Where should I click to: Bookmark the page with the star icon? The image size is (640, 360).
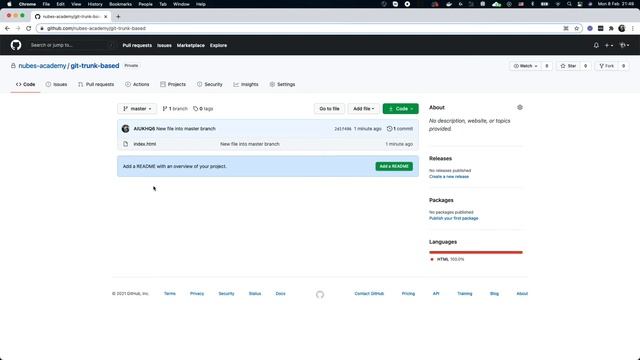[x=576, y=28]
